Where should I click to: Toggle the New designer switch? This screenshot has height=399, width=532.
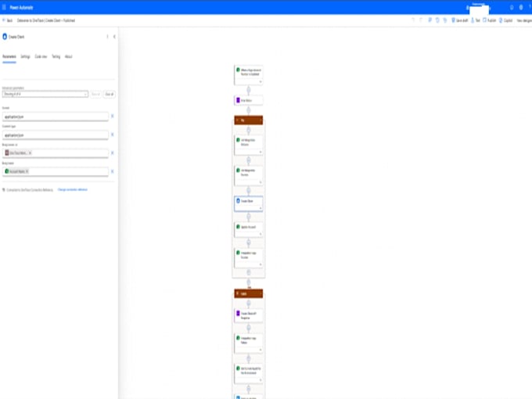[524, 20]
